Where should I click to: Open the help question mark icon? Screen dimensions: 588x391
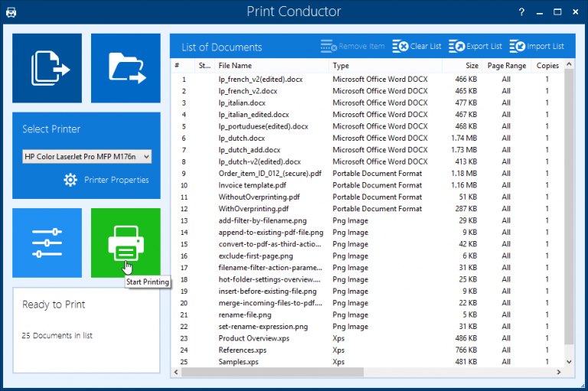521,12
